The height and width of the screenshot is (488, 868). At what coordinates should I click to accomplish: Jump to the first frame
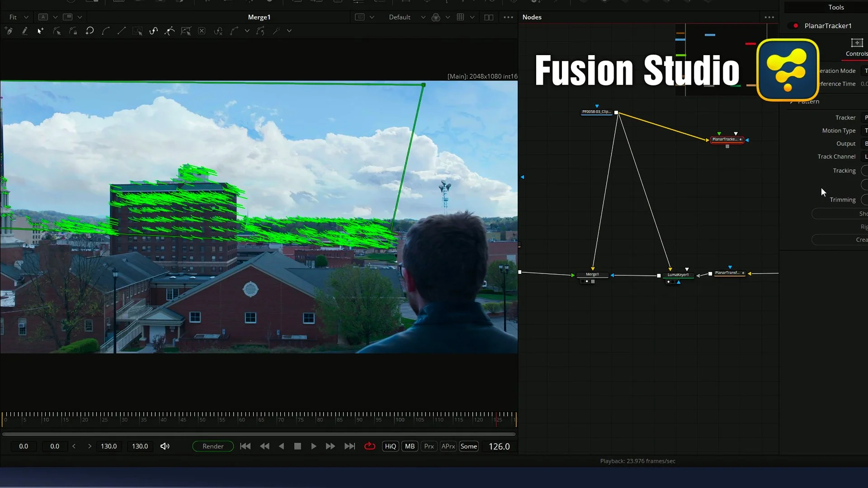pyautogui.click(x=245, y=446)
